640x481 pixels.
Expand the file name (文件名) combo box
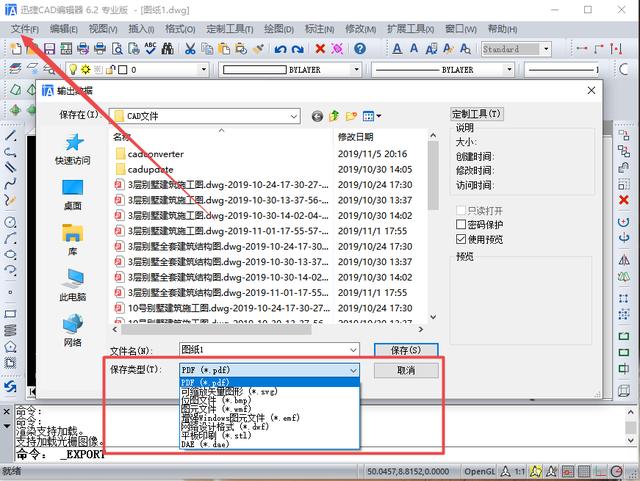(x=353, y=350)
